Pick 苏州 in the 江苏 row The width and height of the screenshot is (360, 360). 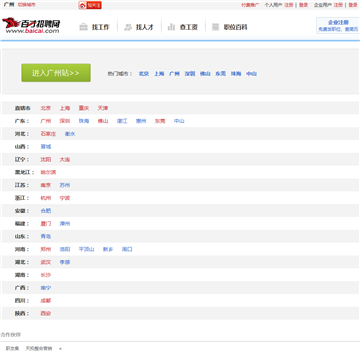pyautogui.click(x=65, y=185)
